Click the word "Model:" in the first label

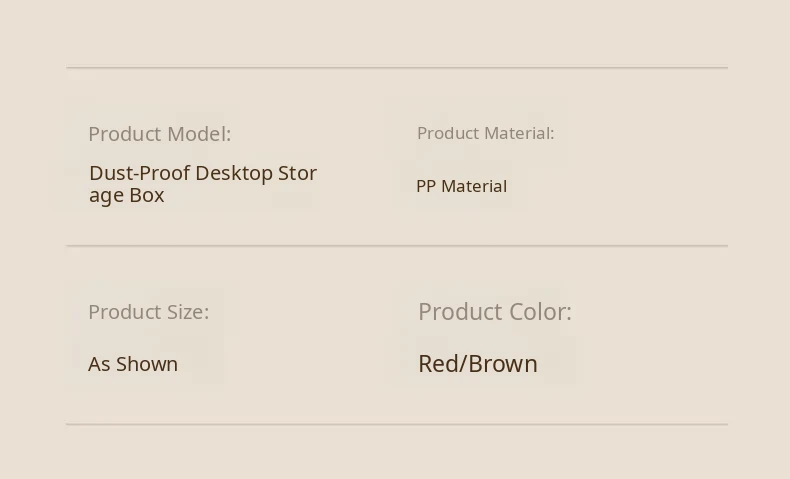click(x=199, y=134)
